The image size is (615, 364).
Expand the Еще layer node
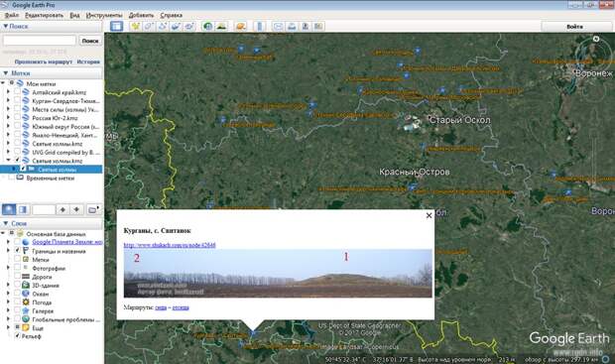[8, 327]
